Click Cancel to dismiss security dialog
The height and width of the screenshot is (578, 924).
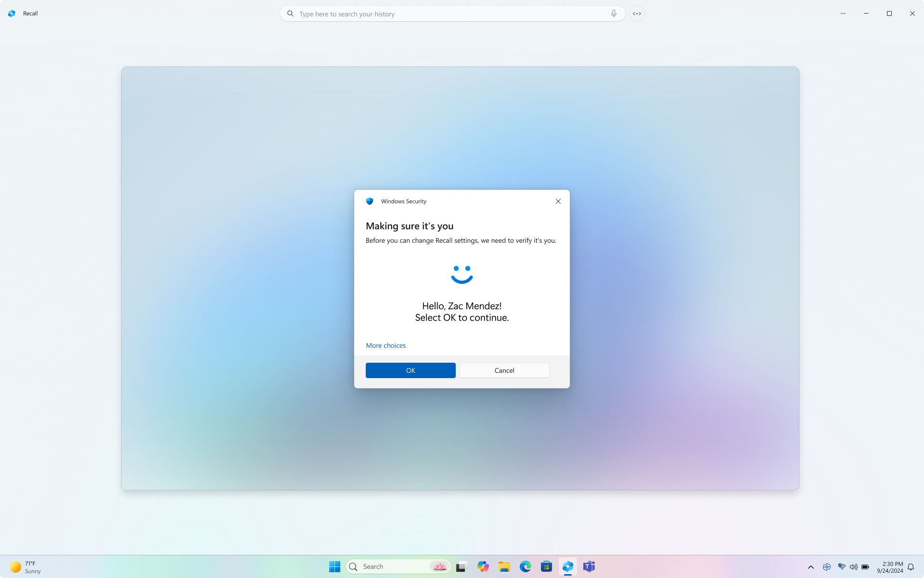pos(504,369)
